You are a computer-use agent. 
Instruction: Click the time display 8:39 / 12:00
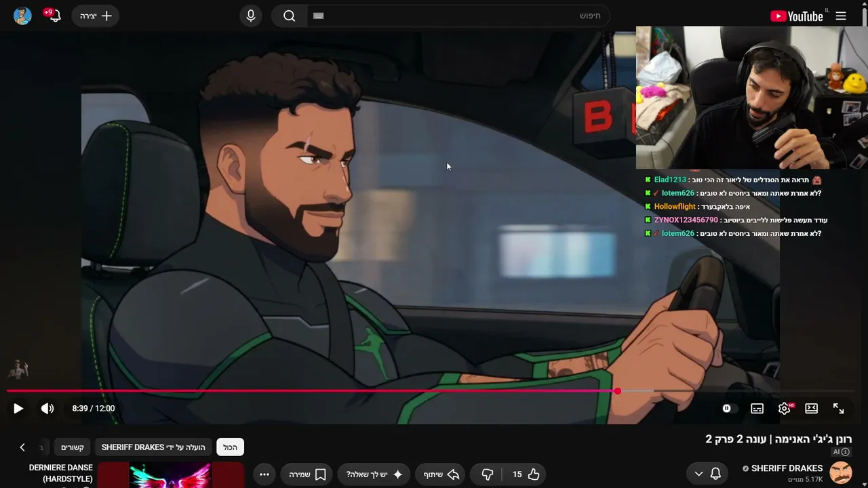[94, 408]
